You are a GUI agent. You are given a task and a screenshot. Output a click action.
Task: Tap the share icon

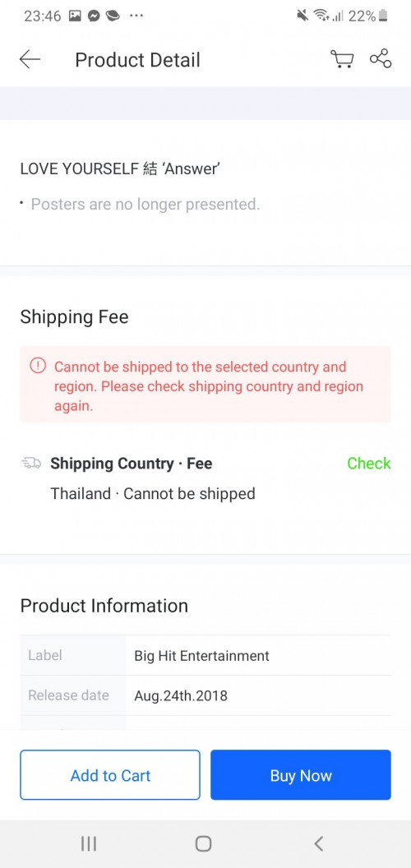point(381,58)
